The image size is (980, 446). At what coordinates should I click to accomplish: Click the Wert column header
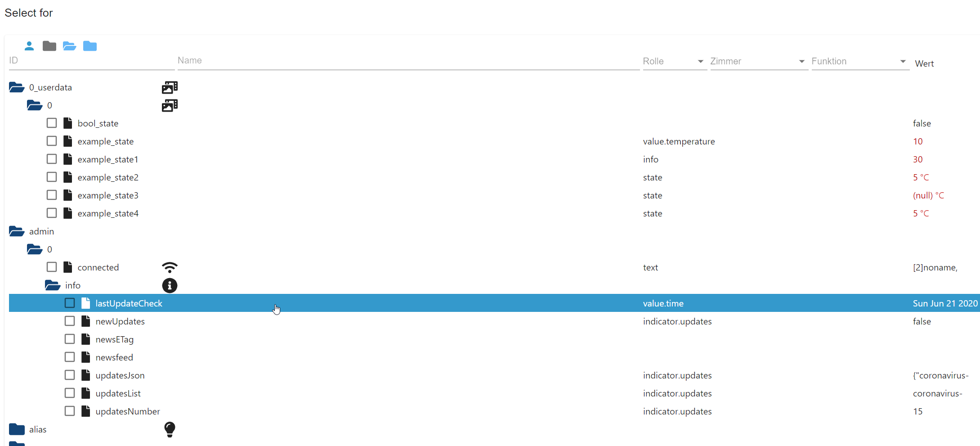[x=924, y=63]
